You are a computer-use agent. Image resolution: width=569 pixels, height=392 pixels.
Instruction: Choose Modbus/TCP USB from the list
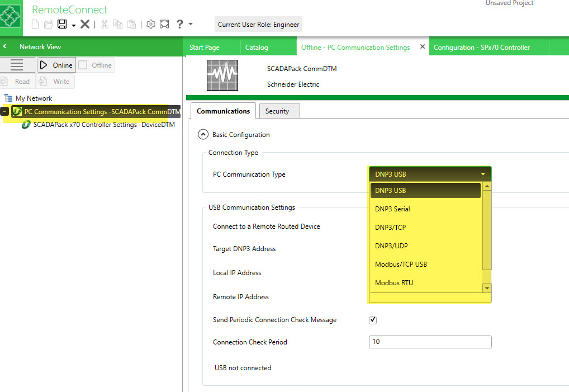[425, 265]
